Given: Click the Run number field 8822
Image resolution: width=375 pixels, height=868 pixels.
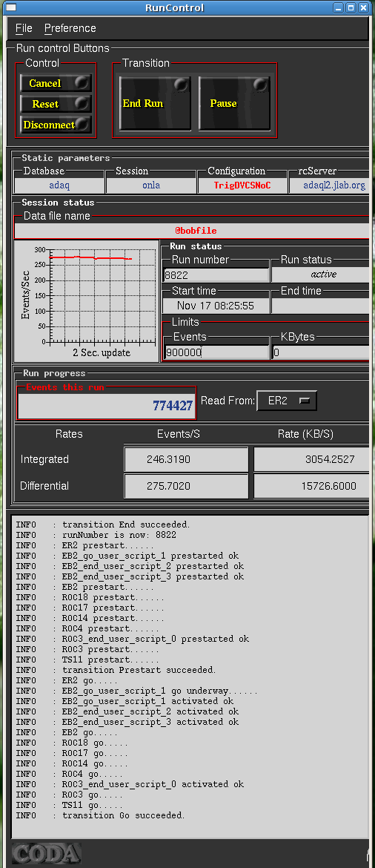Looking at the screenshot, I should [x=216, y=274].
